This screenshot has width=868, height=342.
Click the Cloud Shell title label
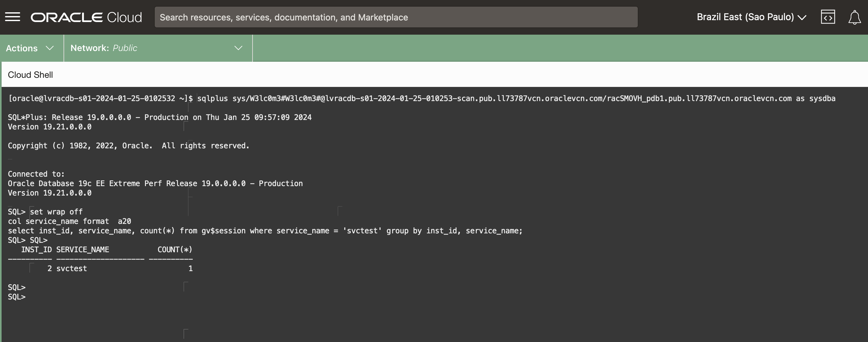[30, 75]
